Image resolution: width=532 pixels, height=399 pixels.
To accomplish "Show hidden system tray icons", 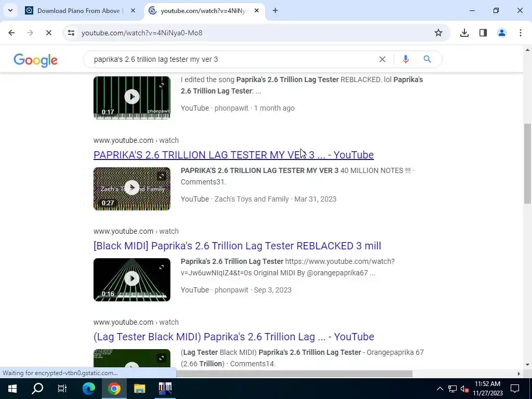I will point(440,389).
